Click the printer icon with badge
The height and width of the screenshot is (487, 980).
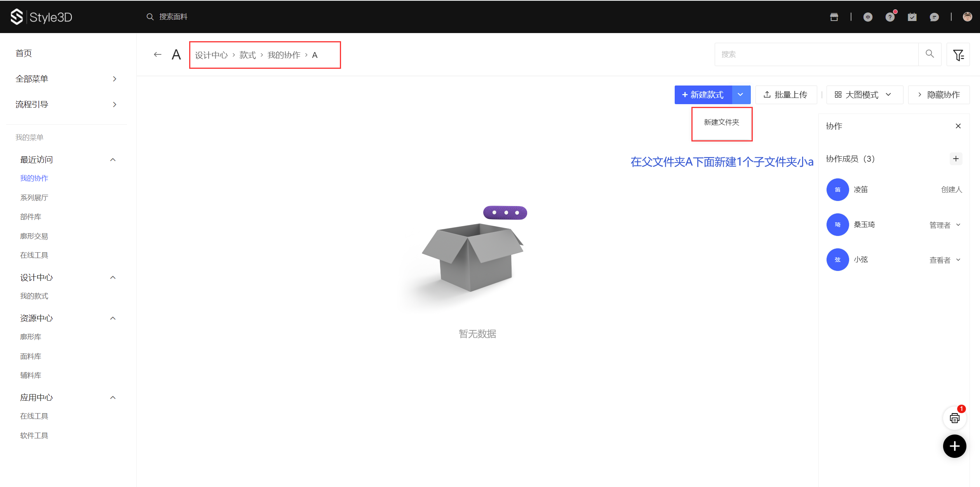click(954, 418)
